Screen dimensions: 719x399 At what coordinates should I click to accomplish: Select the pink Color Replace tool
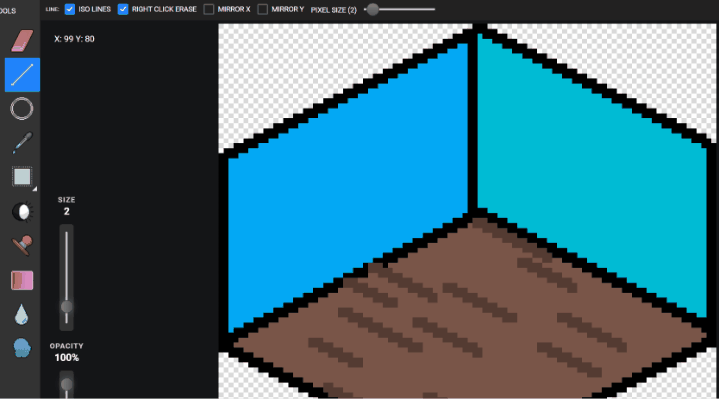pyautogui.click(x=22, y=280)
